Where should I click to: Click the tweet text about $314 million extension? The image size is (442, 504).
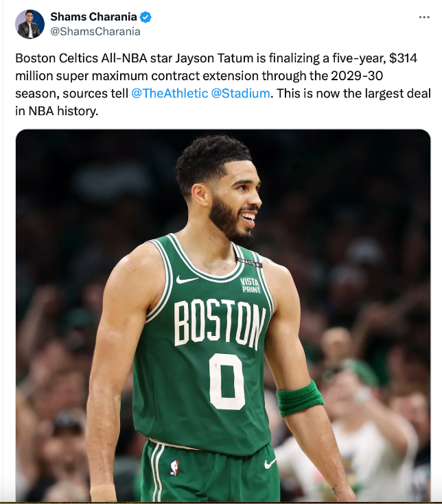point(223,84)
